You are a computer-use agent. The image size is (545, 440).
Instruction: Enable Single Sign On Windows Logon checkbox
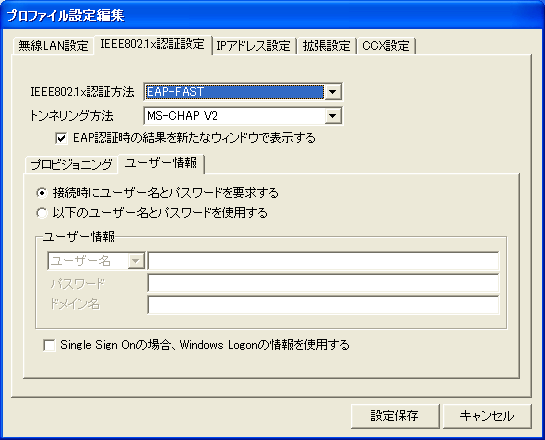click(x=49, y=345)
